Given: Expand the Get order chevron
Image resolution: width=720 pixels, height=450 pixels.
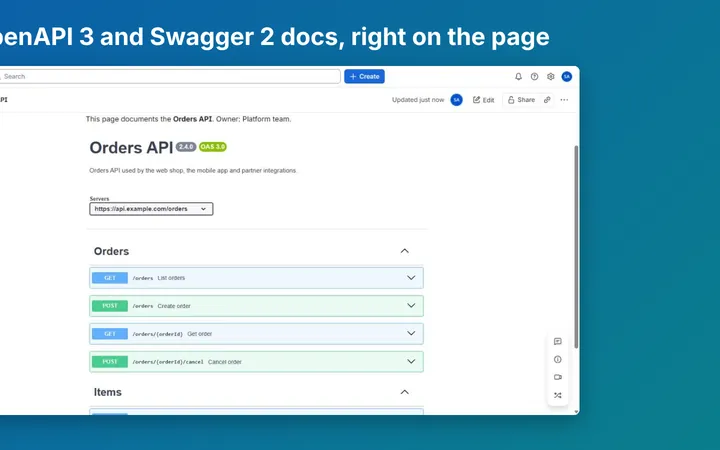Looking at the screenshot, I should coord(411,334).
